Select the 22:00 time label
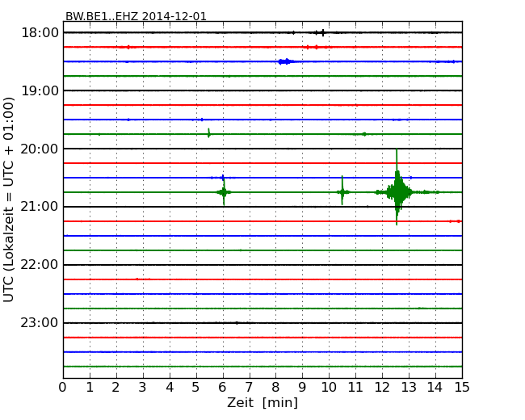The height and width of the screenshot is (420, 525). (x=40, y=265)
